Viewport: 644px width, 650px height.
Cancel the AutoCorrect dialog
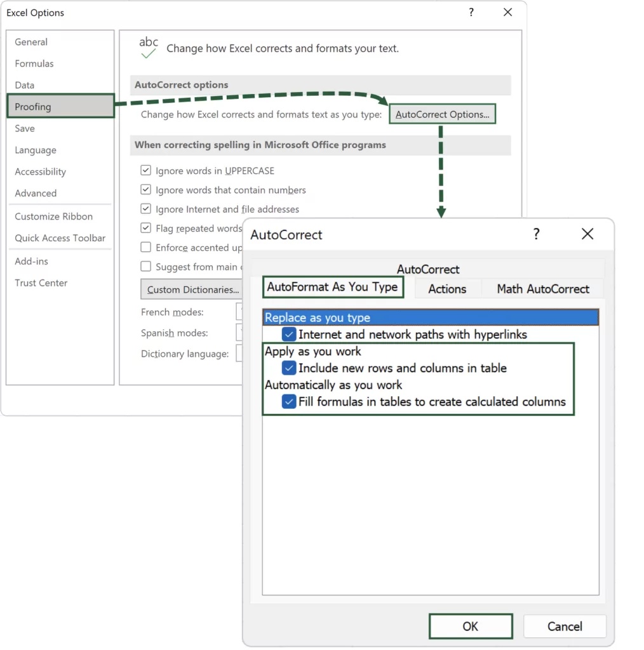coord(565,627)
